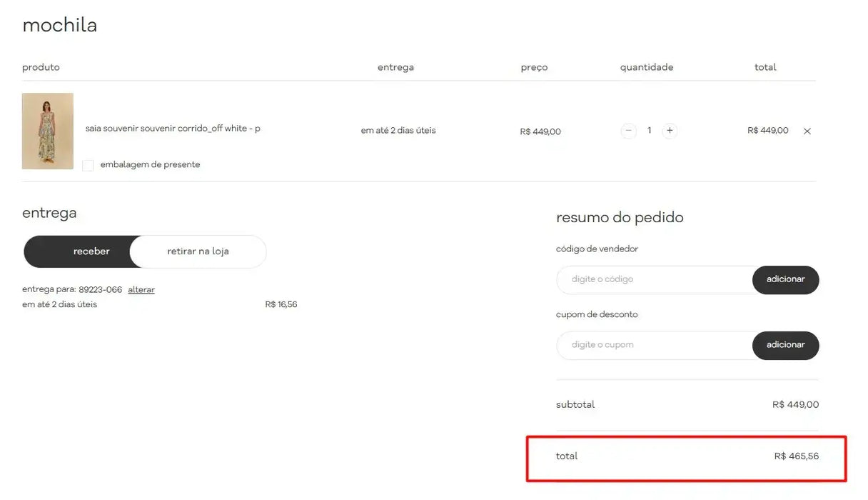Select the R$ 16,56 shipping option
868x500 pixels.
[x=281, y=305]
